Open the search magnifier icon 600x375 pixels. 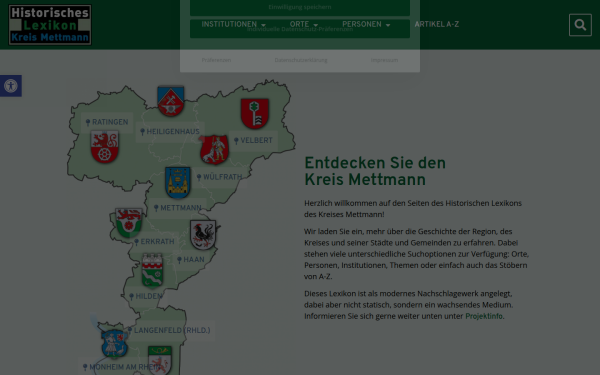point(580,25)
